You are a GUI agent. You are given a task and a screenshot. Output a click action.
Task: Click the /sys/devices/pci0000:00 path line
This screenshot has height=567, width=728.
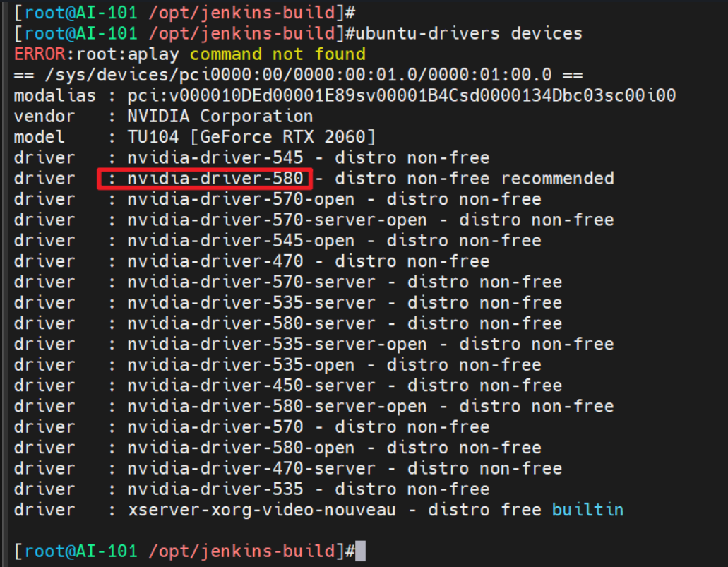tap(297, 75)
